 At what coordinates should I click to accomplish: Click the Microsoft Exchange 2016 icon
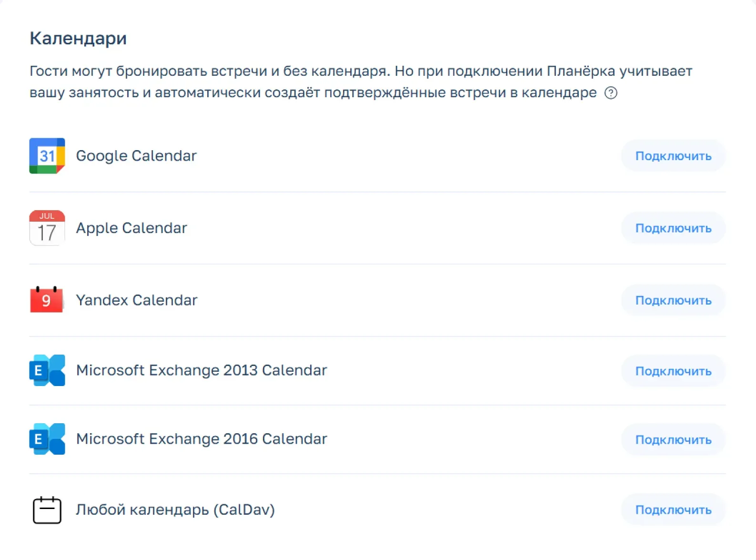coord(47,439)
